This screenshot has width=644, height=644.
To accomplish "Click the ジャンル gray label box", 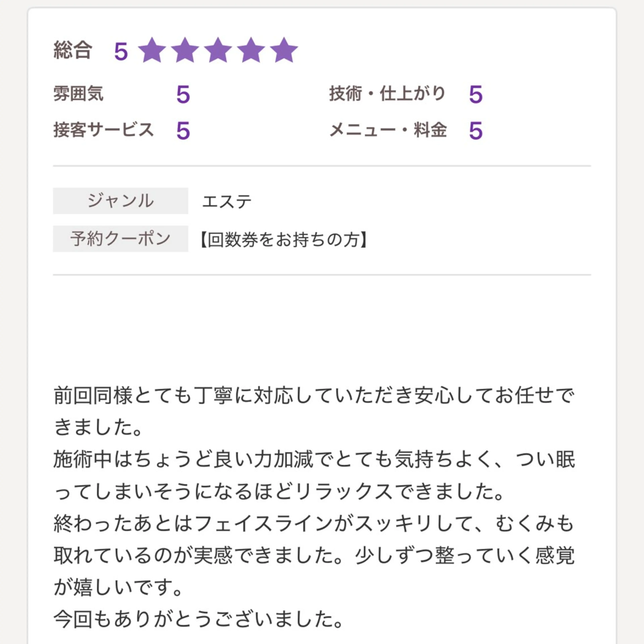I will (x=120, y=201).
